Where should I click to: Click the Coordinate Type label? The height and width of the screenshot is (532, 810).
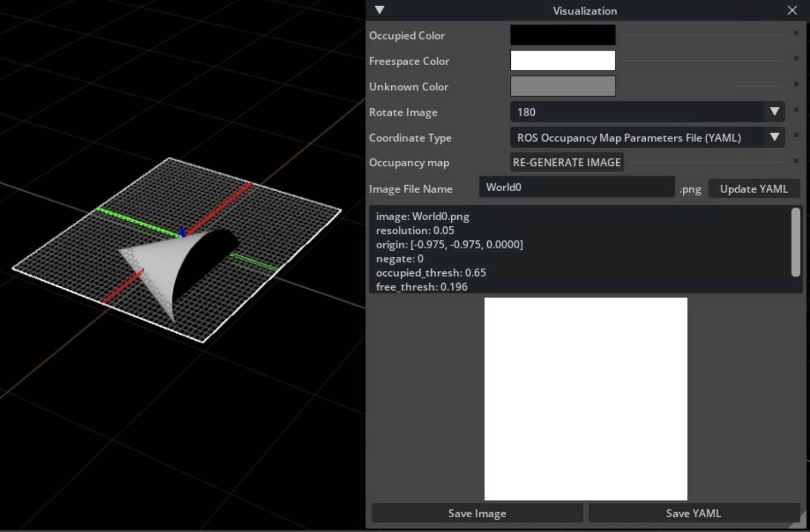coord(410,138)
